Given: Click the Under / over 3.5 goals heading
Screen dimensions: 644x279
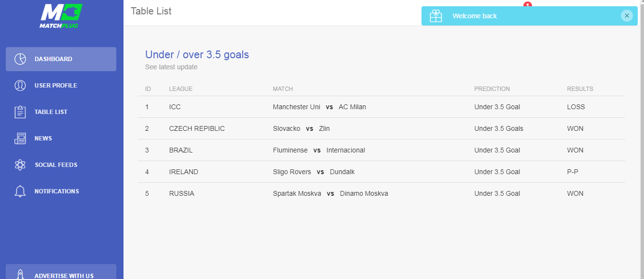Looking at the screenshot, I should pos(197,54).
